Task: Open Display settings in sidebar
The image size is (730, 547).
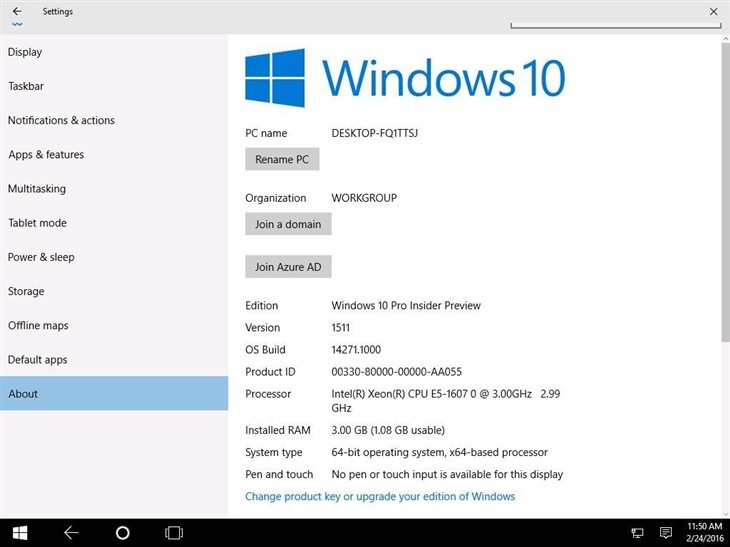Action: tap(25, 52)
